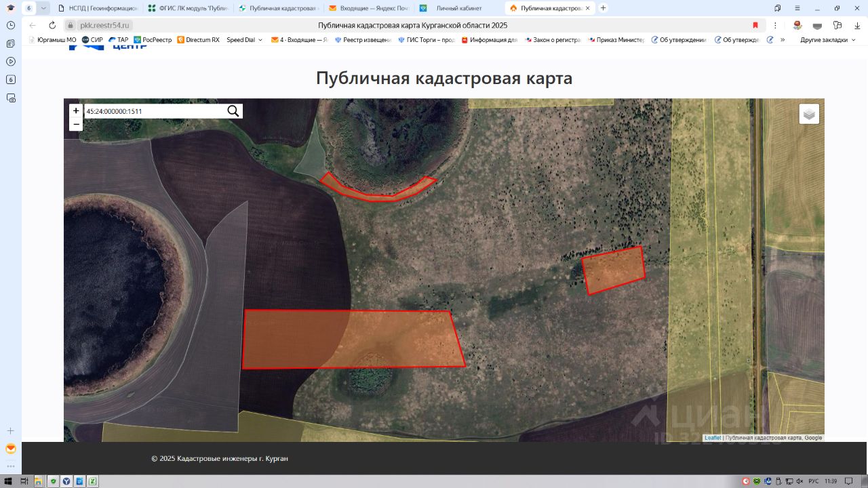Open a new browser tab
Viewport: 868px width, 488px height.
[x=604, y=8]
